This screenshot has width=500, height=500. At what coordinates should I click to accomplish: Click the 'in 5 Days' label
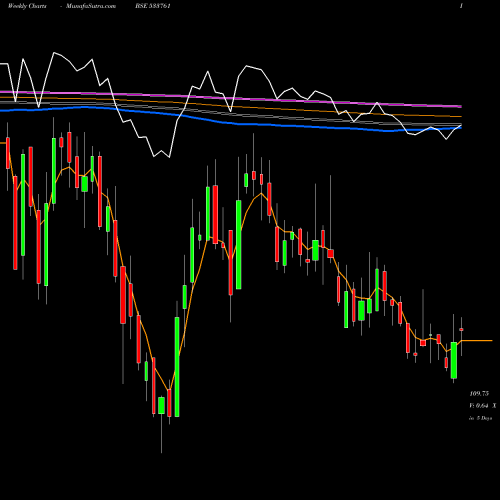coord(480,418)
